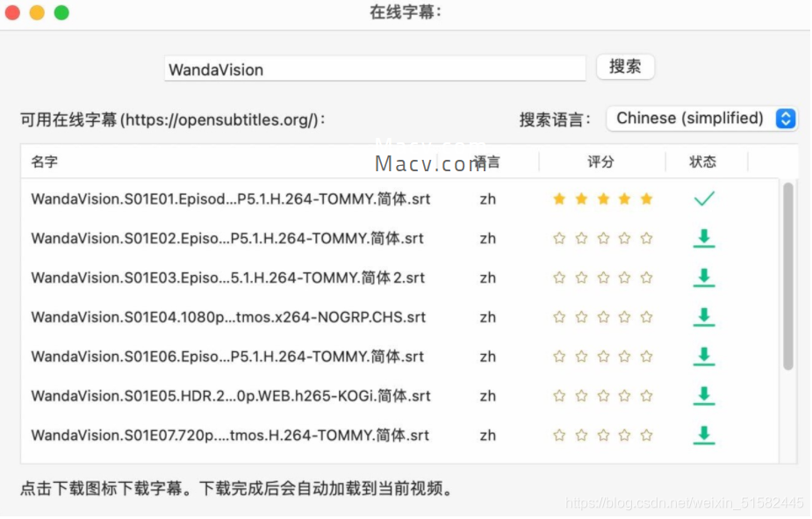This screenshot has height=519, width=812.
Task: Click the empty star rating of S01E07
Action: coord(603,436)
